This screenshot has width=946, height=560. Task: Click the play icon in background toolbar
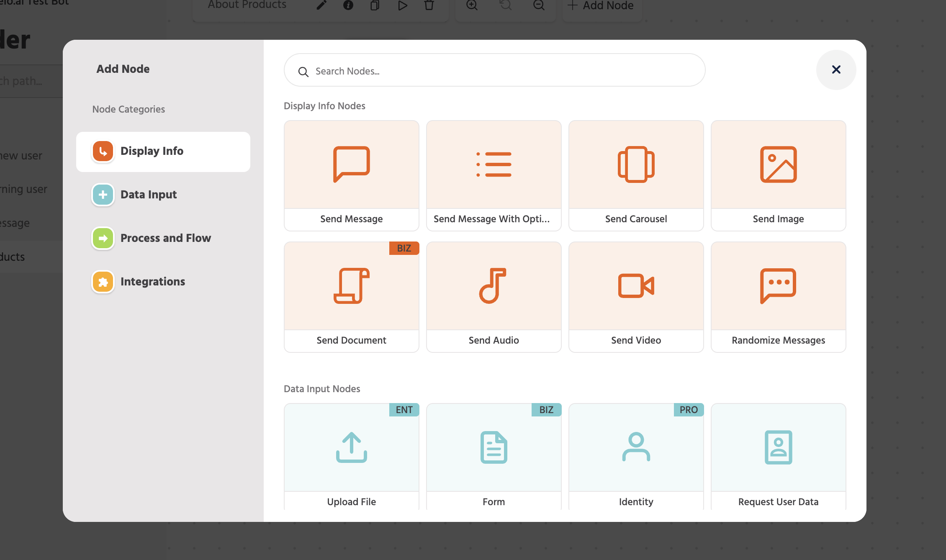point(402,5)
